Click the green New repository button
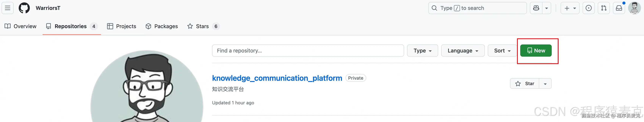 536,51
